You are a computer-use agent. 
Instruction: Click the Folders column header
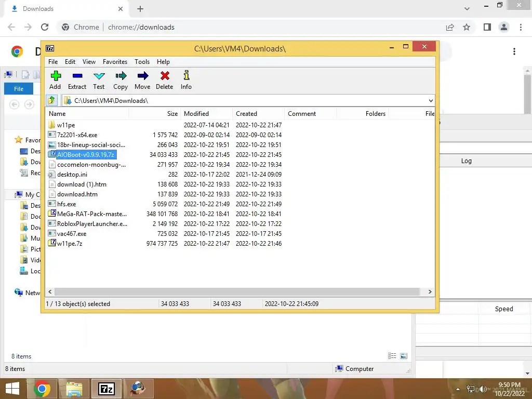tap(362, 114)
